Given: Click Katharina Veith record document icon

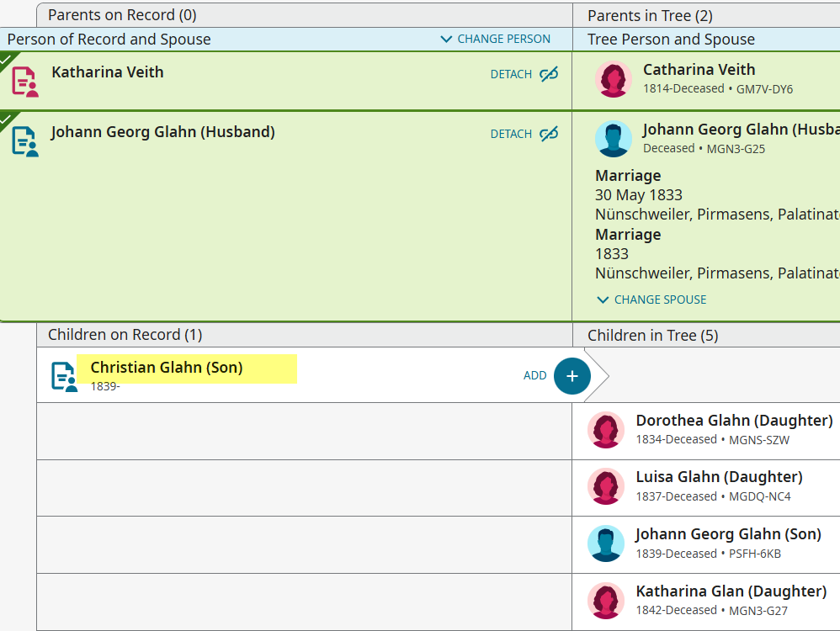Looking at the screenshot, I should click(25, 82).
